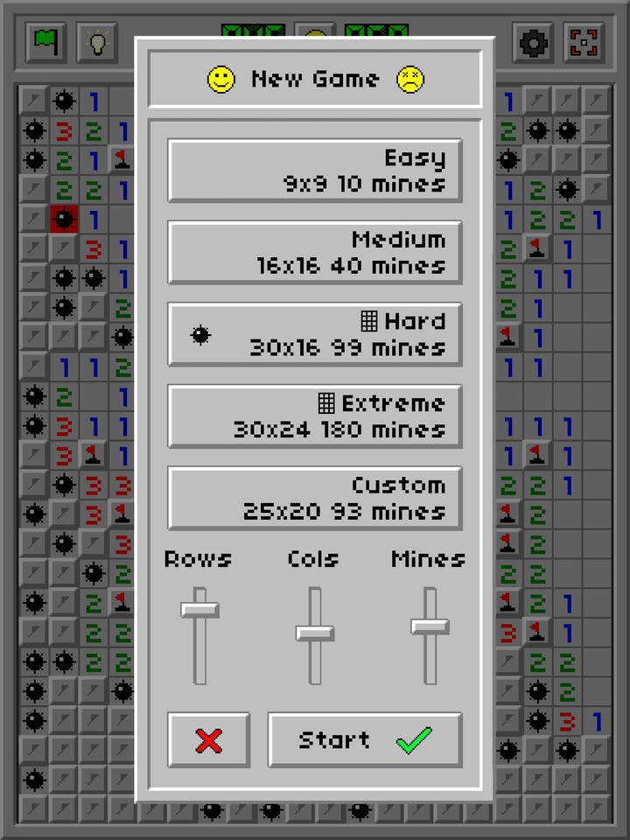Viewport: 630px width, 840px height.
Task: Select Custom 25x20 93 mines option
Action: (x=315, y=498)
